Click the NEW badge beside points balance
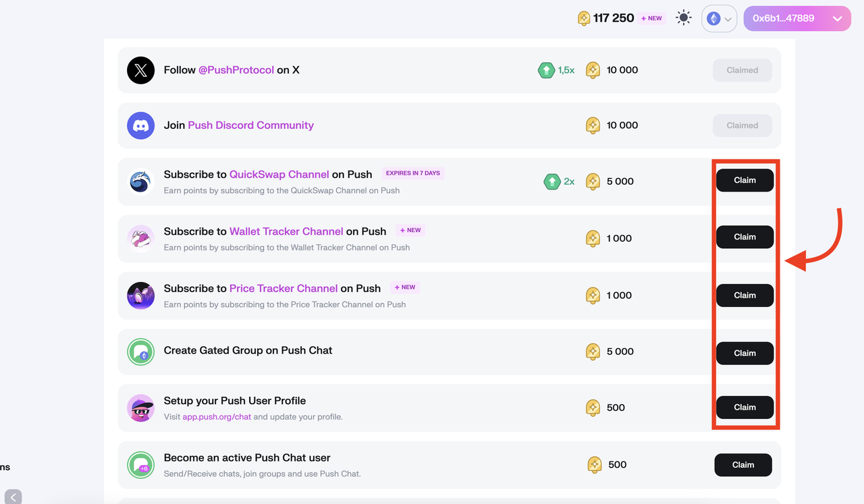The width and height of the screenshot is (864, 504). 651,18
